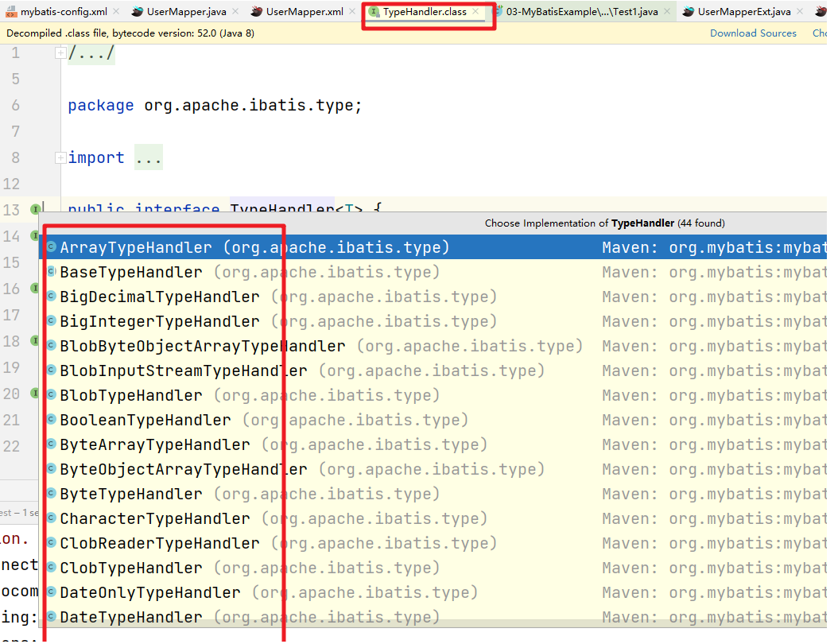
Task: Pick BlobInputStreamTypeHandler in the popup
Action: (x=433, y=370)
